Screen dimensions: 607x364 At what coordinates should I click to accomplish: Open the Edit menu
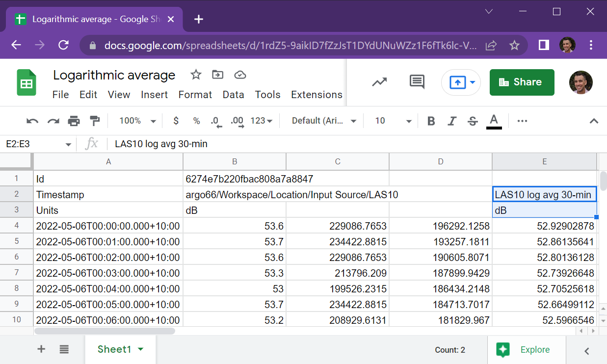point(88,95)
